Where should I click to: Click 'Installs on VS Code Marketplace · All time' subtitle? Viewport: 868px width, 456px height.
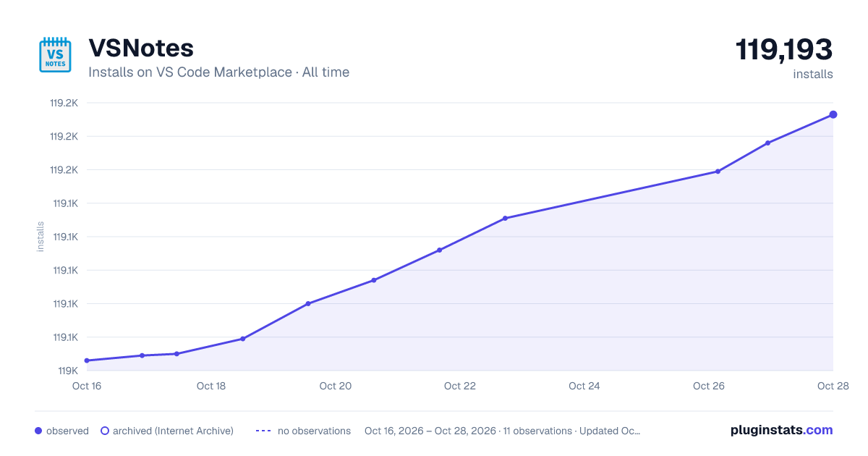[x=218, y=72]
